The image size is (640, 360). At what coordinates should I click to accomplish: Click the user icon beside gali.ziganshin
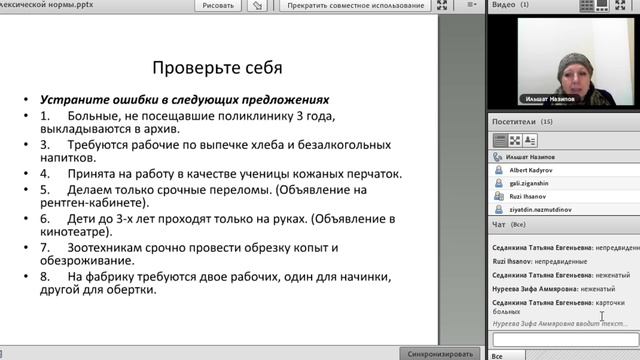tap(499, 183)
